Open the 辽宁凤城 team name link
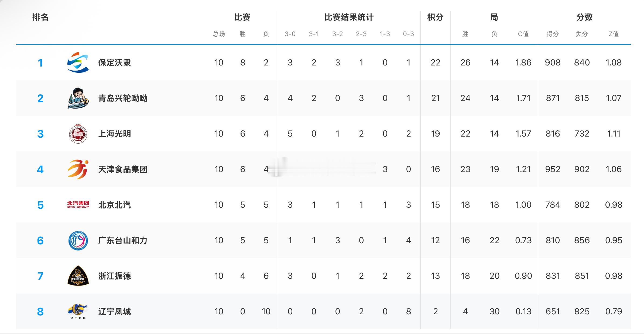 tap(115, 311)
